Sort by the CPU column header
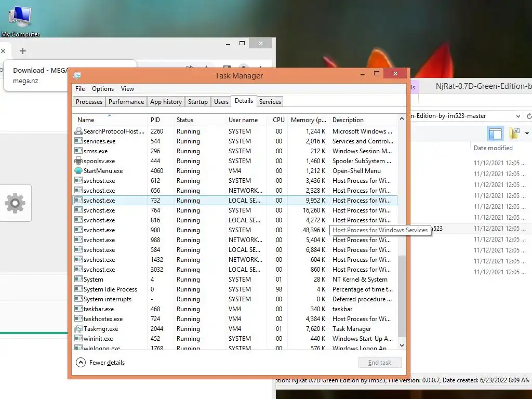The height and width of the screenshot is (399, 532). tap(277, 120)
